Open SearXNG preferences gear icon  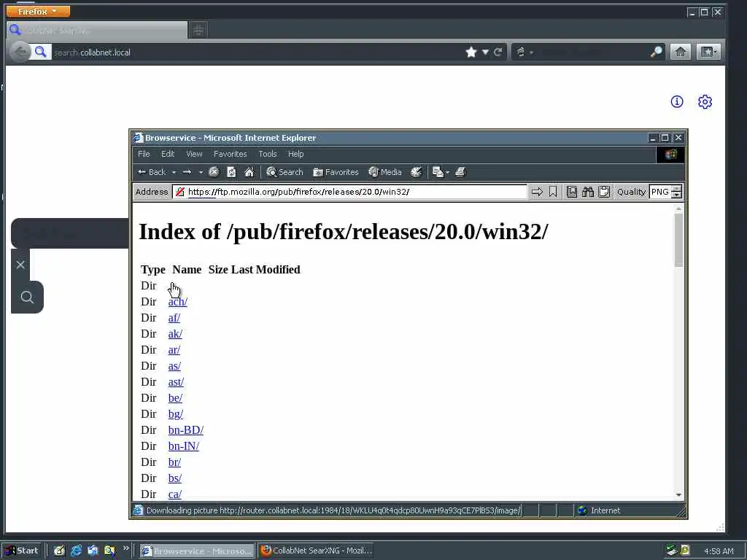(x=705, y=101)
